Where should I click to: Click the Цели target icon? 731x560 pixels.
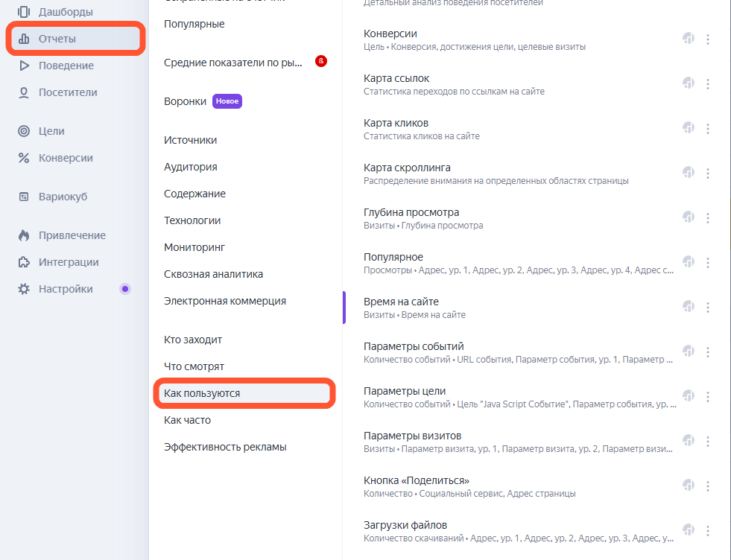pos(24,131)
